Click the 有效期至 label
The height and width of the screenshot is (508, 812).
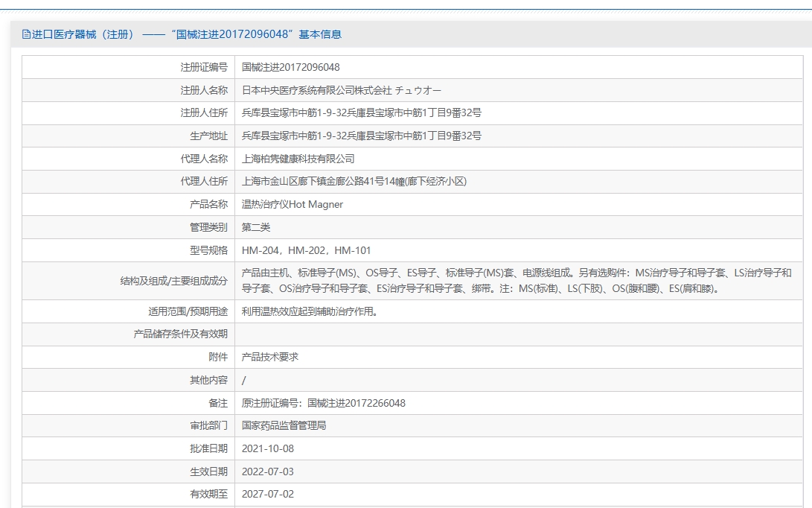click(208, 494)
